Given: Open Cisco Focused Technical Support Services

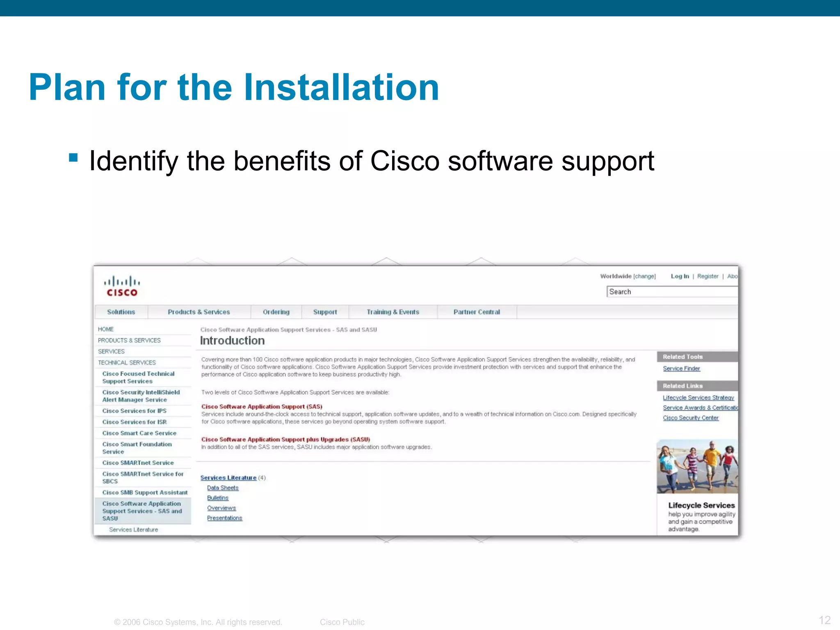Looking at the screenshot, I should (x=138, y=377).
